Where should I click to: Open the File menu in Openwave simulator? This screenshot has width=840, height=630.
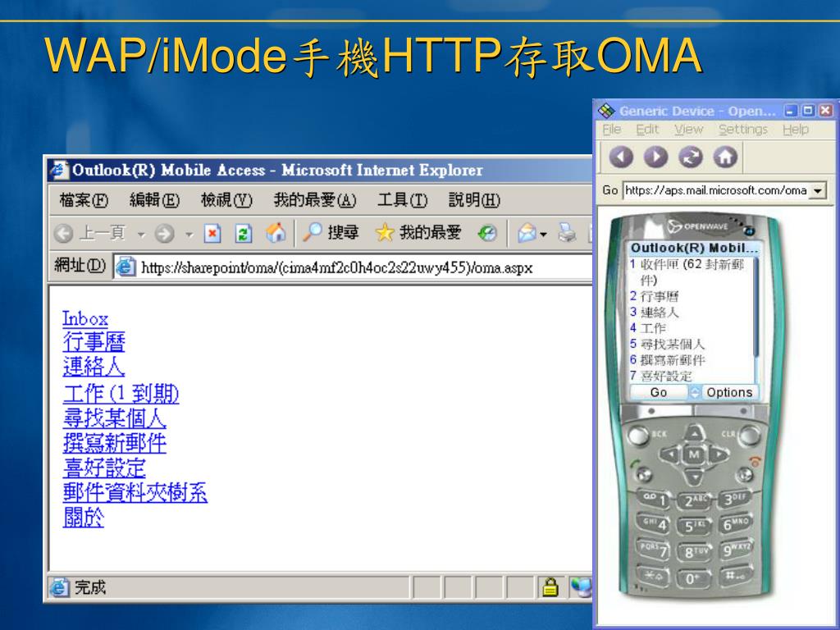pos(611,129)
